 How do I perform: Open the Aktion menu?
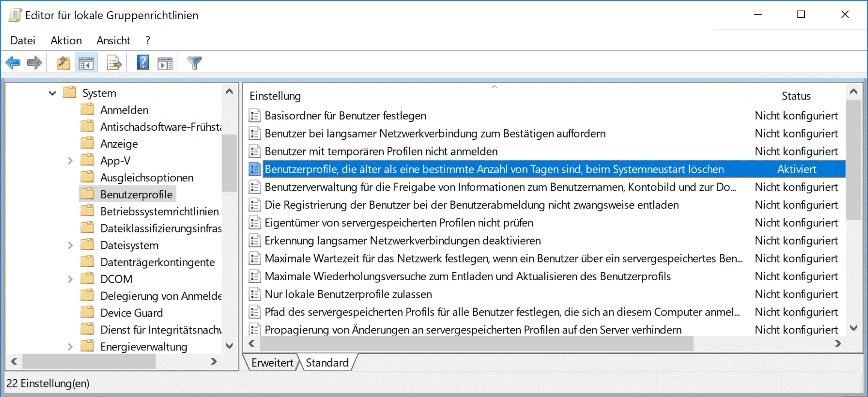tap(66, 40)
